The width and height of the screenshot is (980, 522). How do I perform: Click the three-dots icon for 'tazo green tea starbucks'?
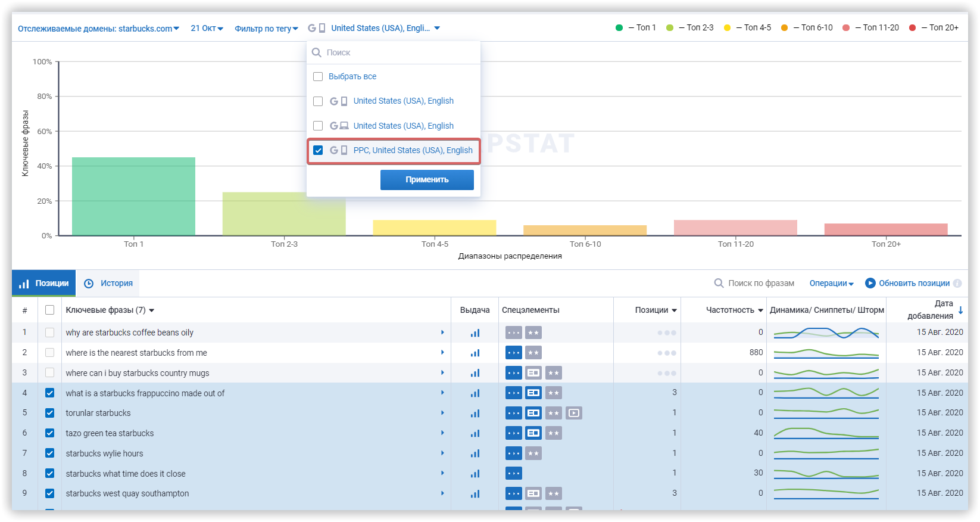pos(514,433)
